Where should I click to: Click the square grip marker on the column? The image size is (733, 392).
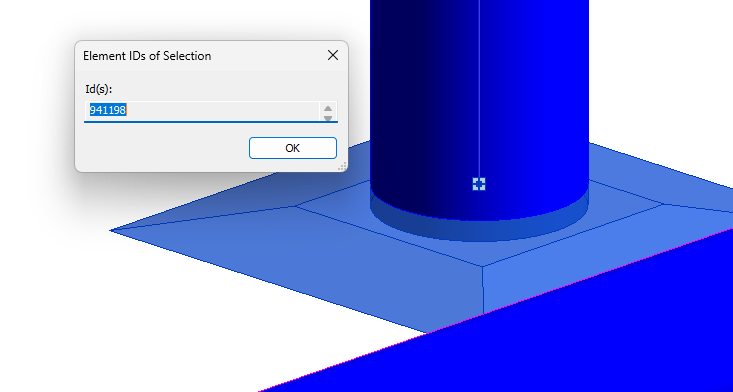pos(479,184)
